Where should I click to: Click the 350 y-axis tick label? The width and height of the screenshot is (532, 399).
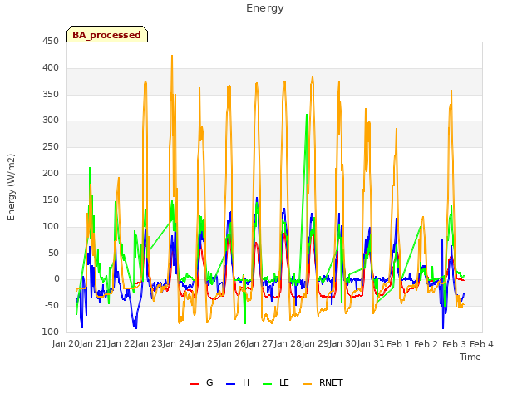[51, 94]
